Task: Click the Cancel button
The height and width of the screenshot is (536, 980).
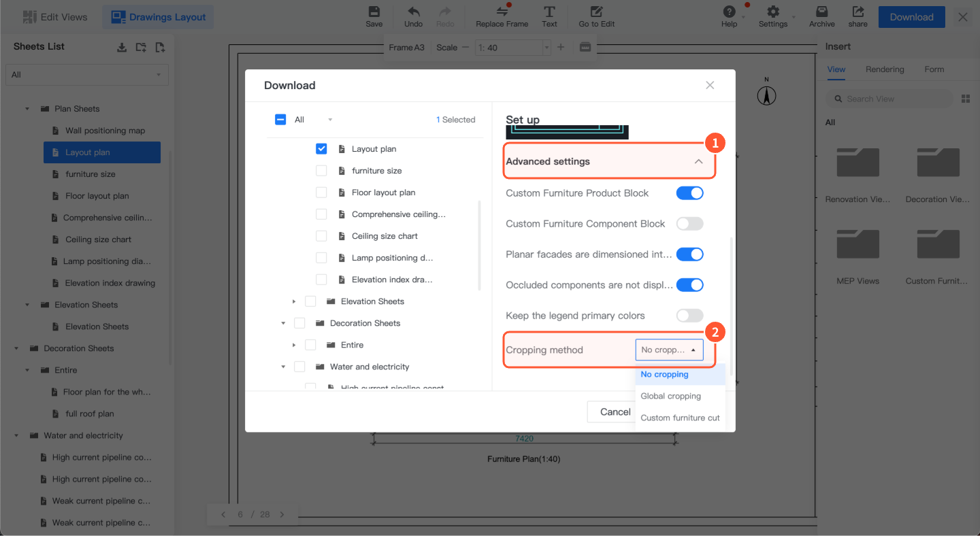Action: (615, 412)
